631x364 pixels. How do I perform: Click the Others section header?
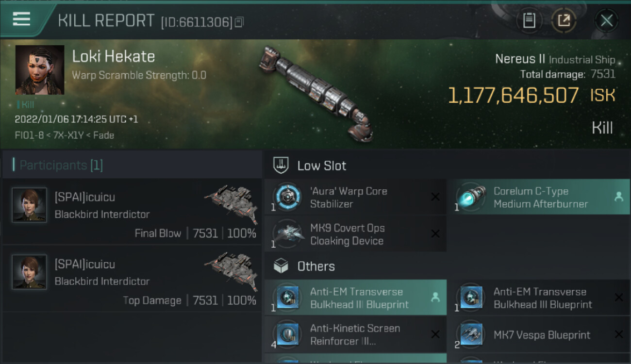point(315,266)
